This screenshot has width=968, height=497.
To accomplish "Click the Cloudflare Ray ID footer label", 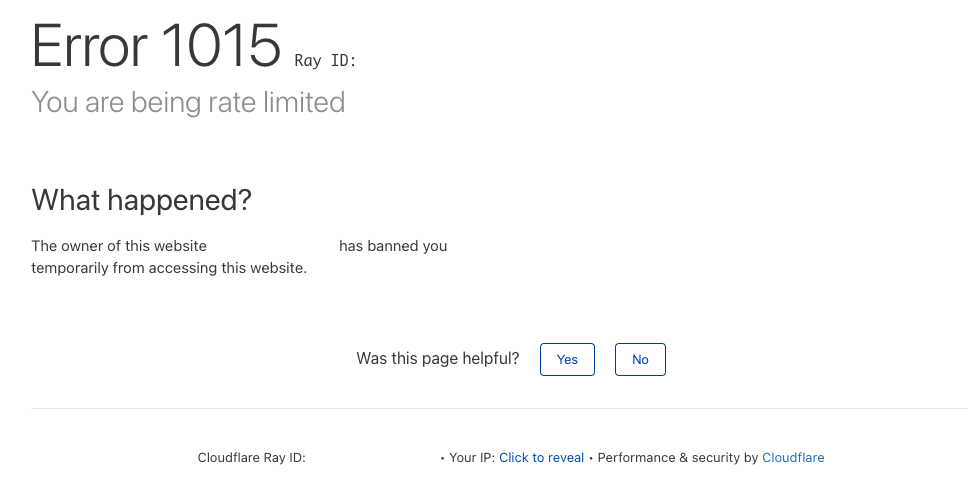I will point(251,458).
